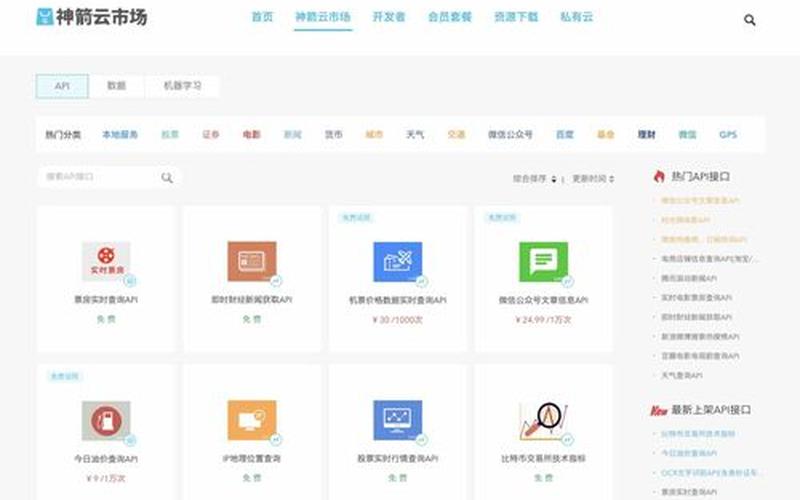Image resolution: width=800 pixels, height=500 pixels.
Task: Click the magnifier beside 搜索API接口 field
Action: [167, 178]
